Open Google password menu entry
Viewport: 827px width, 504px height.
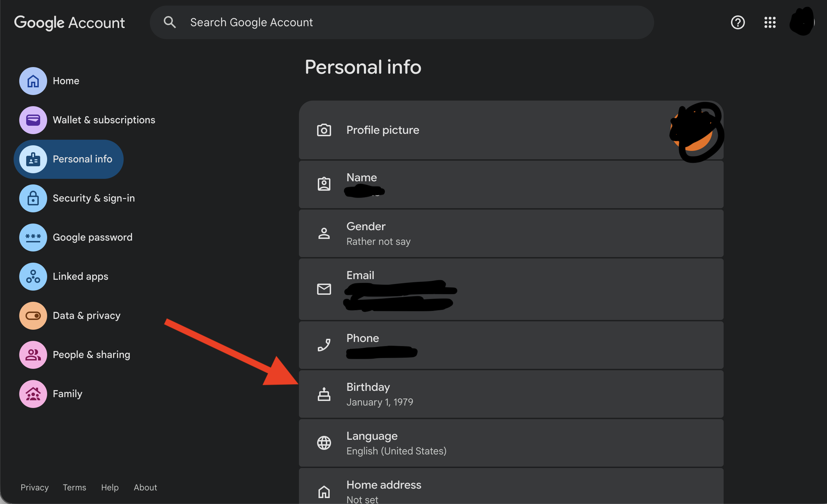click(93, 238)
